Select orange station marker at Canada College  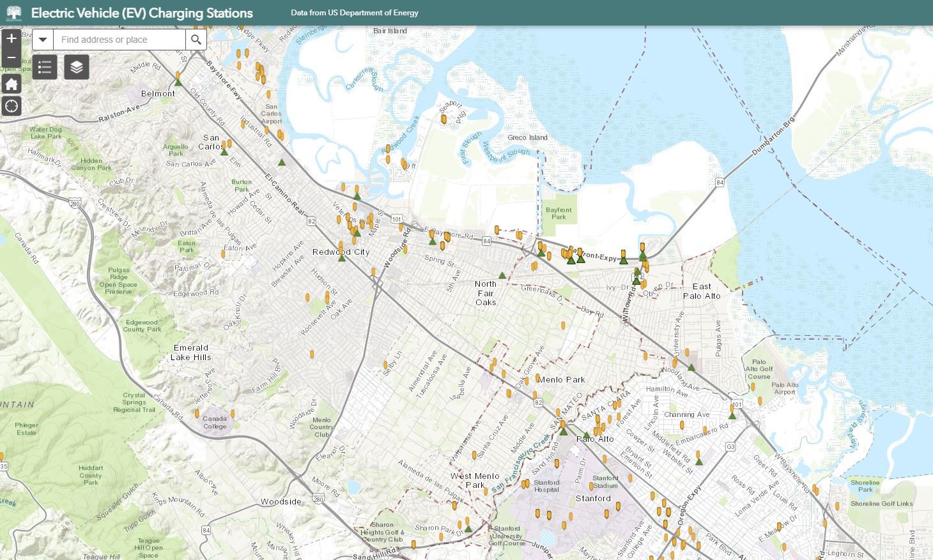(x=232, y=414)
